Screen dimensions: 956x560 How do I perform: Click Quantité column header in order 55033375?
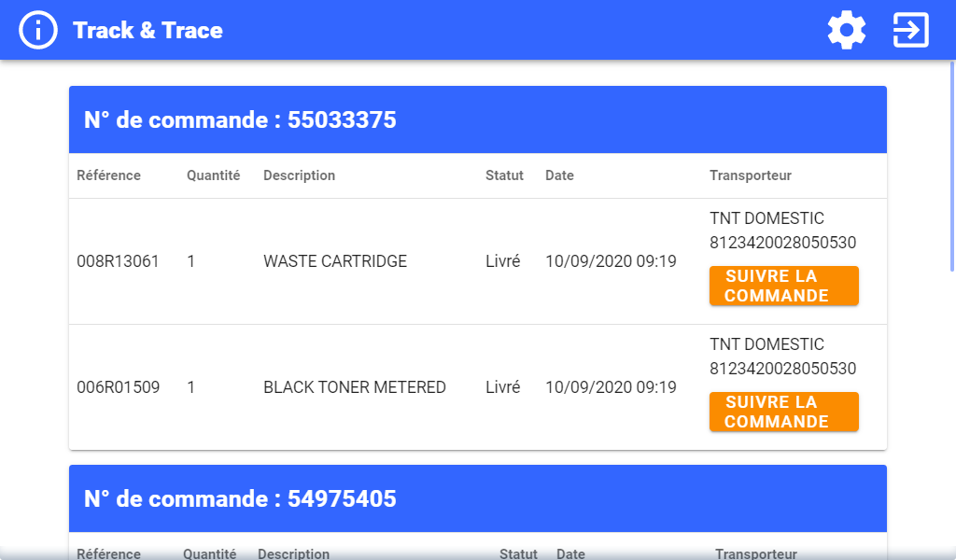[x=213, y=175]
